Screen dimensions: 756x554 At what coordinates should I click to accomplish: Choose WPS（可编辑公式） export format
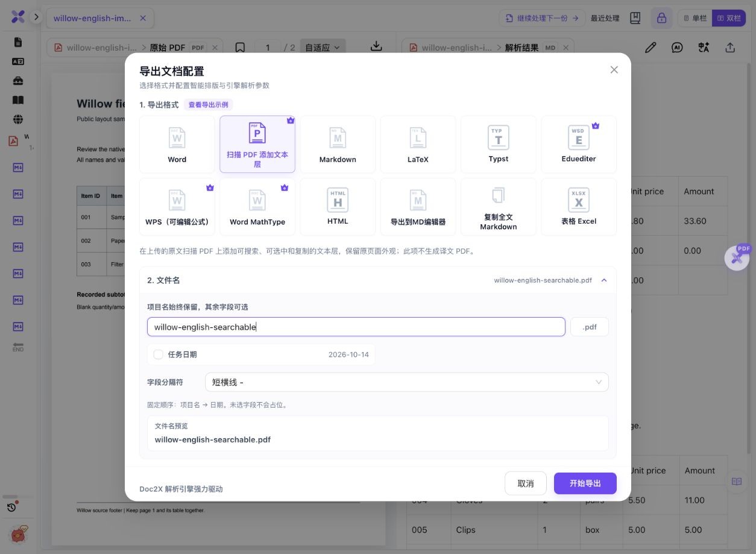[x=177, y=207]
